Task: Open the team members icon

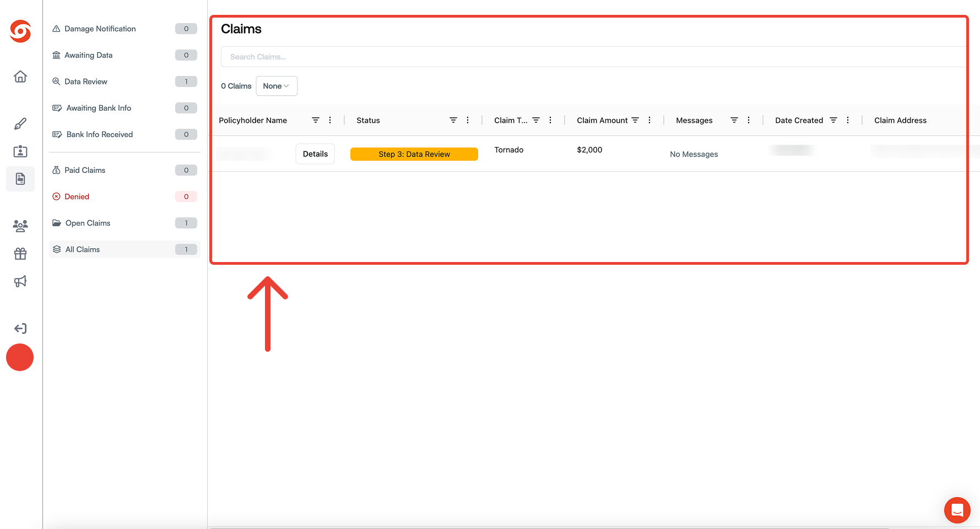Action: coord(20,226)
